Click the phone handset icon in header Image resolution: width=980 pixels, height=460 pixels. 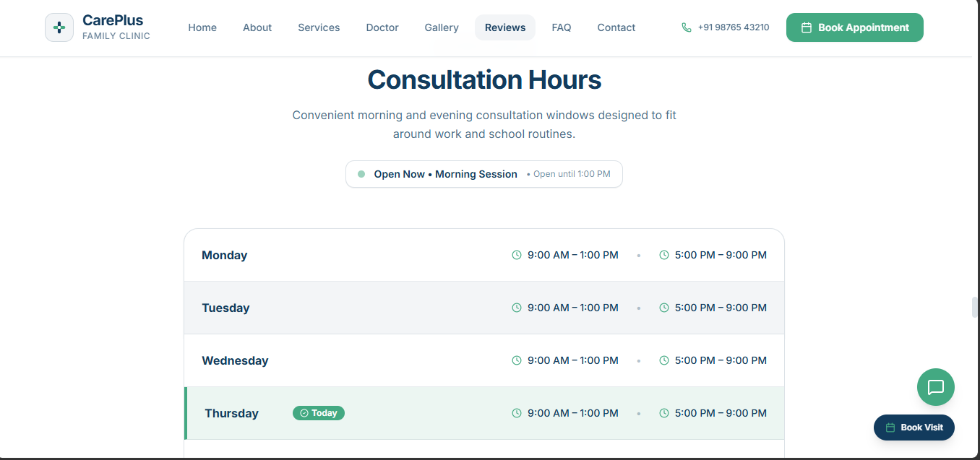click(x=687, y=27)
